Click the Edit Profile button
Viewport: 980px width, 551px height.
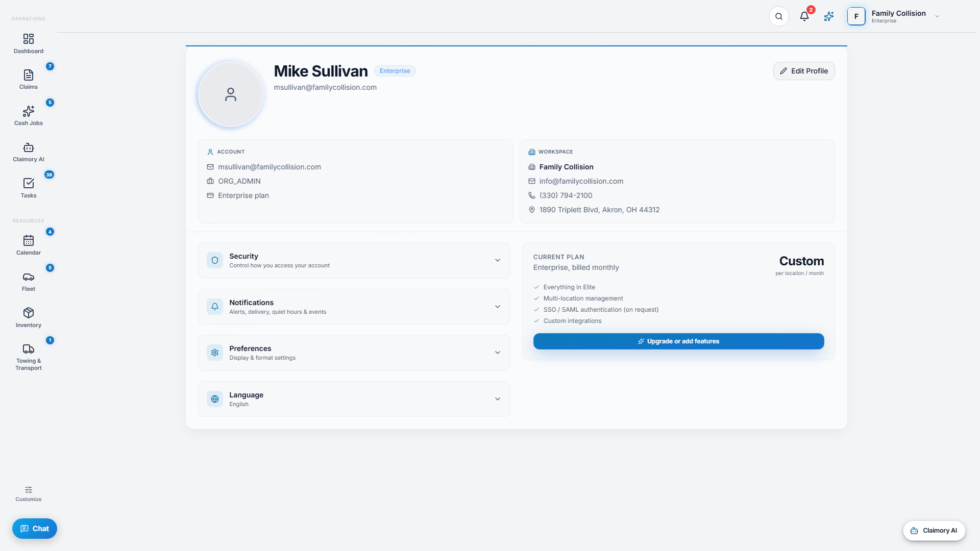tap(804, 71)
